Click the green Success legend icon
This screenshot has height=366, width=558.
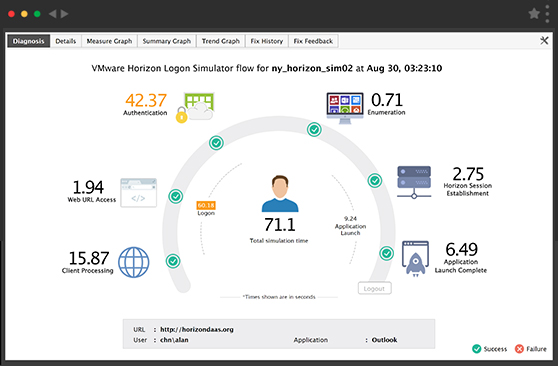(x=477, y=349)
